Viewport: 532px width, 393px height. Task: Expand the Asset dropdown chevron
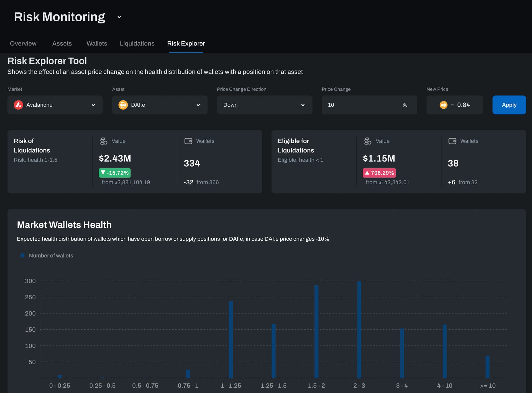click(x=198, y=105)
